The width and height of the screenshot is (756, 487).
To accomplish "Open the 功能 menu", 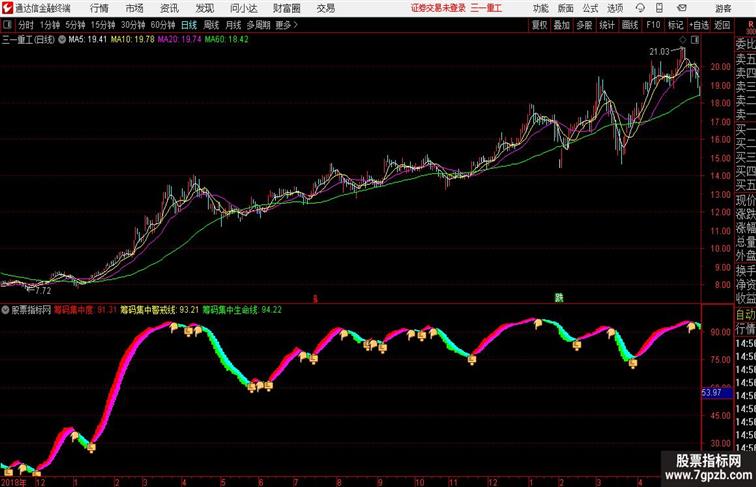I will (x=540, y=8).
